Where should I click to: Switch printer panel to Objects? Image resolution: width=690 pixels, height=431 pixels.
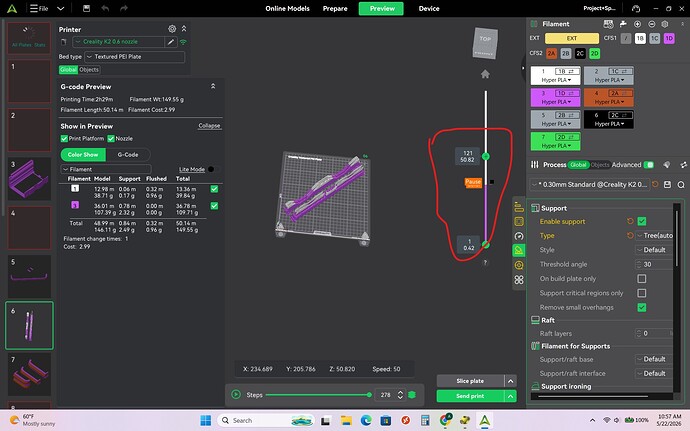[89, 70]
